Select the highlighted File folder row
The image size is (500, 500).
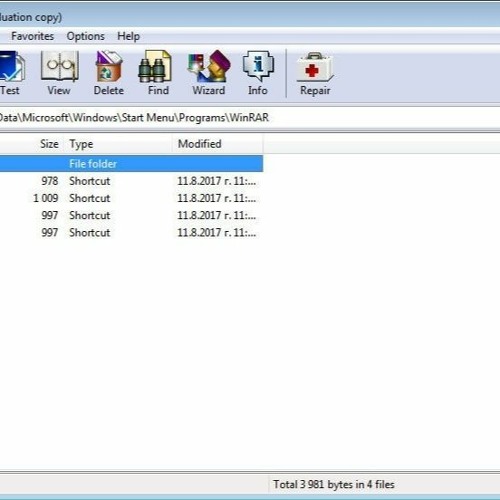click(x=131, y=164)
